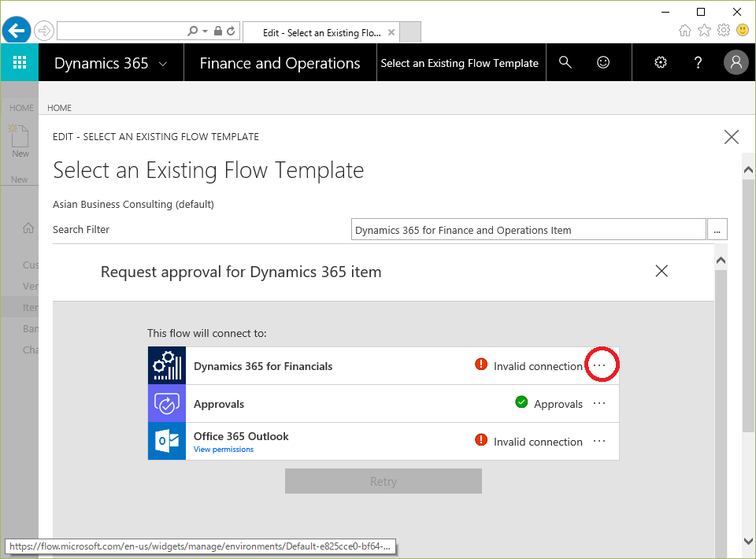Open the ellipsis menu for Approvals connection
The height and width of the screenshot is (559, 756).
pos(600,404)
